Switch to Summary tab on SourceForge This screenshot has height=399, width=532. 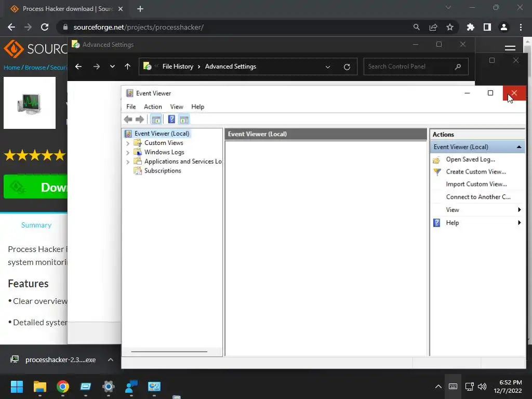(x=36, y=225)
